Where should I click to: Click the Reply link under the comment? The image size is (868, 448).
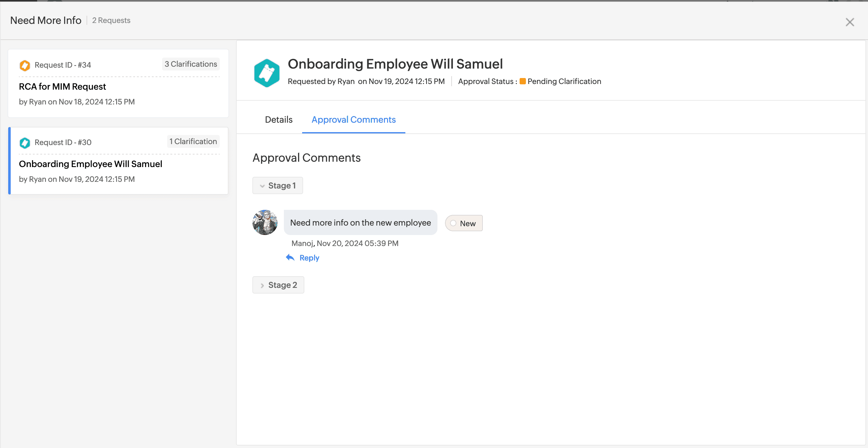pyautogui.click(x=309, y=258)
